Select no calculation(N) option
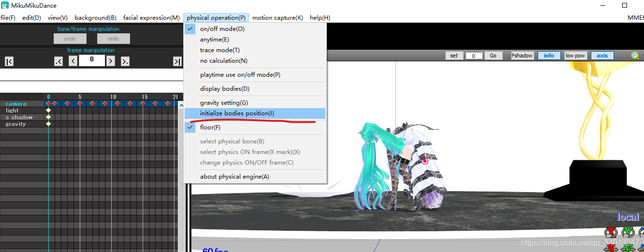This screenshot has height=252, width=644. [x=255, y=61]
